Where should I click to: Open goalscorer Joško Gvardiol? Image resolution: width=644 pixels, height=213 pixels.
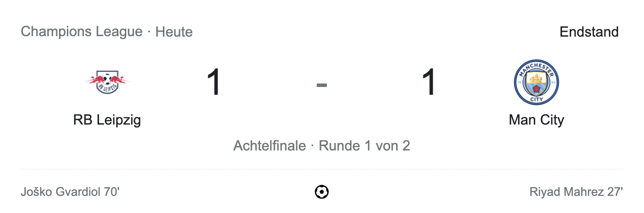pyautogui.click(x=61, y=192)
